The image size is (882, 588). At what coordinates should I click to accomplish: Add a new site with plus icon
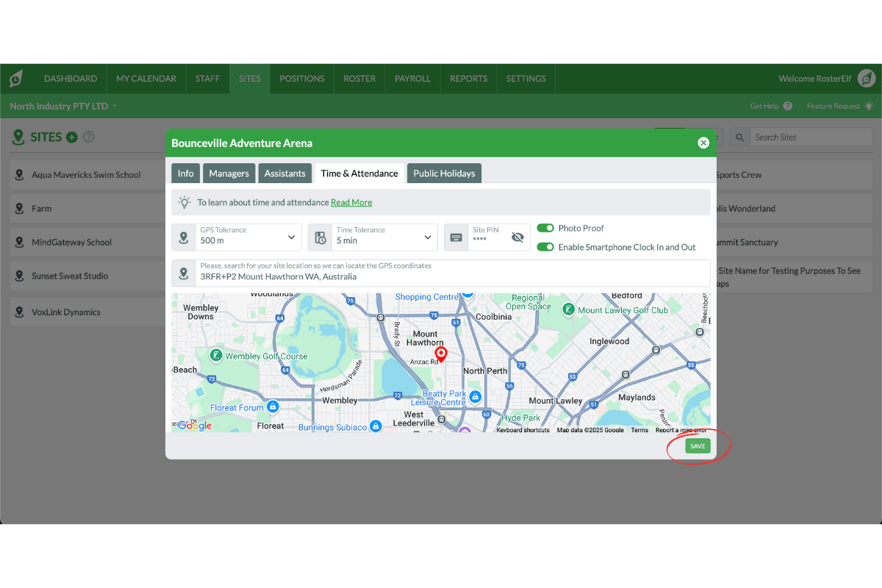pyautogui.click(x=72, y=137)
